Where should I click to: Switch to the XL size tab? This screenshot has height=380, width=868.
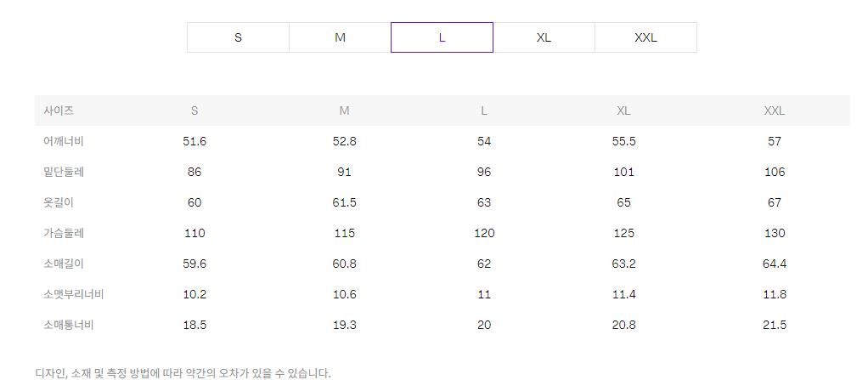(544, 37)
